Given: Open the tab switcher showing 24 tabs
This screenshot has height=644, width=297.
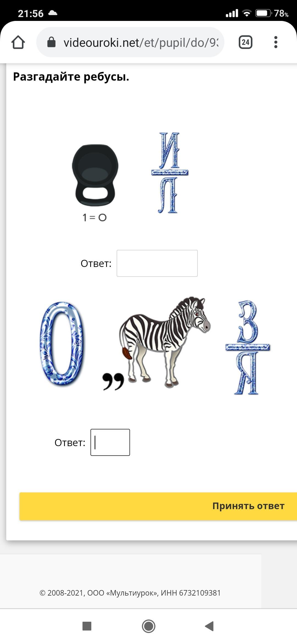Looking at the screenshot, I should tap(246, 42).
